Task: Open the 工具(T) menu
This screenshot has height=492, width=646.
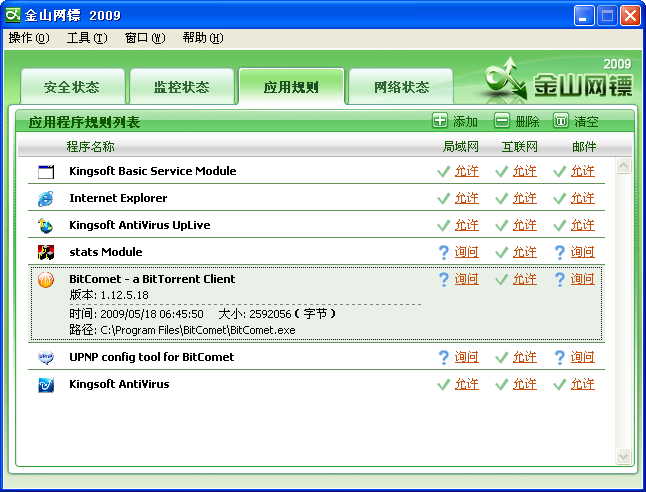Action: (x=87, y=38)
